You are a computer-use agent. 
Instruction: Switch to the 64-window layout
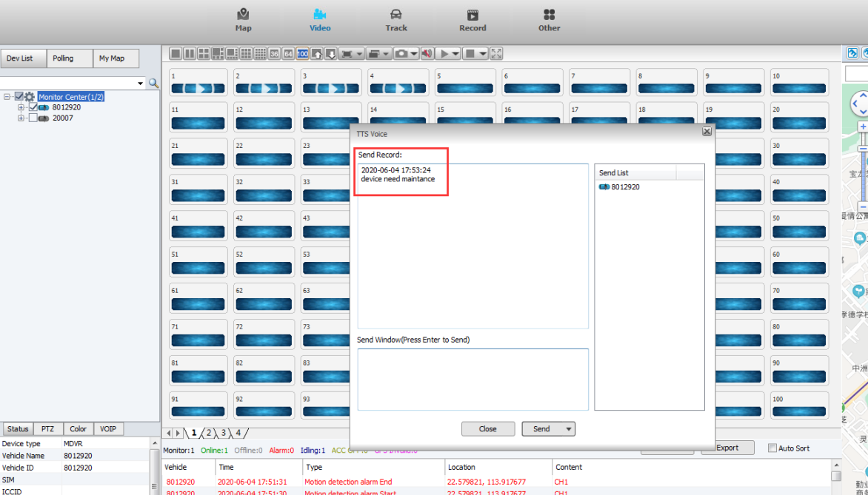click(288, 54)
